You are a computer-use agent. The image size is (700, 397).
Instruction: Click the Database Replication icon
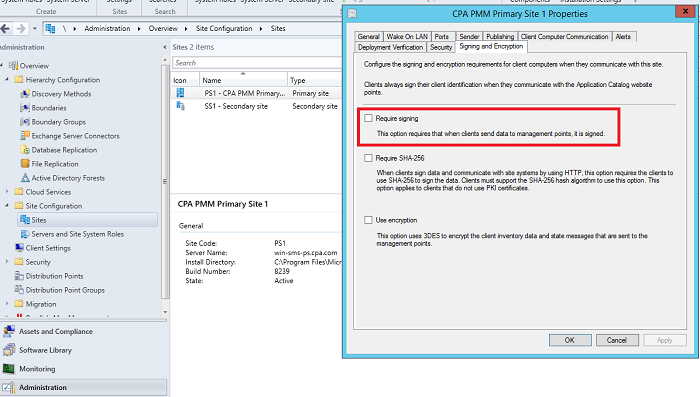coord(25,150)
